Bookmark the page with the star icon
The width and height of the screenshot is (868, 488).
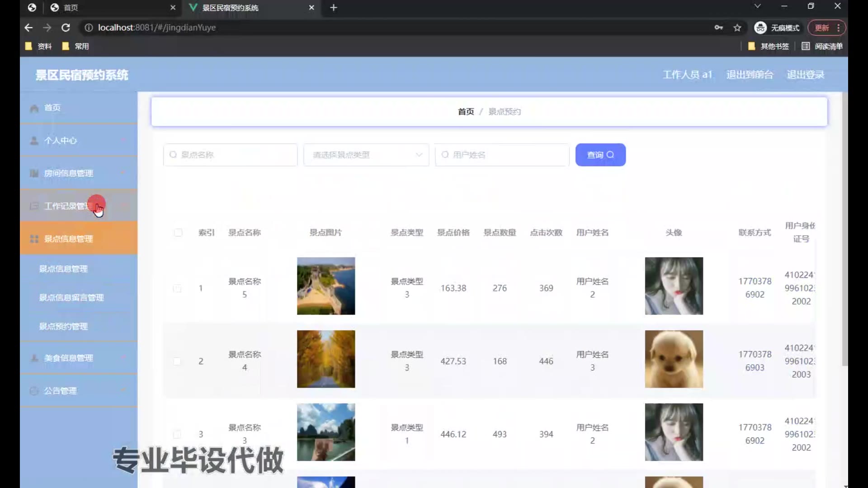pos(737,28)
